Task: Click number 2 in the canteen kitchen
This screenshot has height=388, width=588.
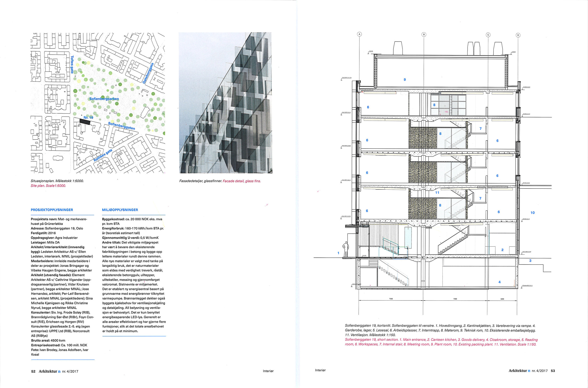Action: 502,250
